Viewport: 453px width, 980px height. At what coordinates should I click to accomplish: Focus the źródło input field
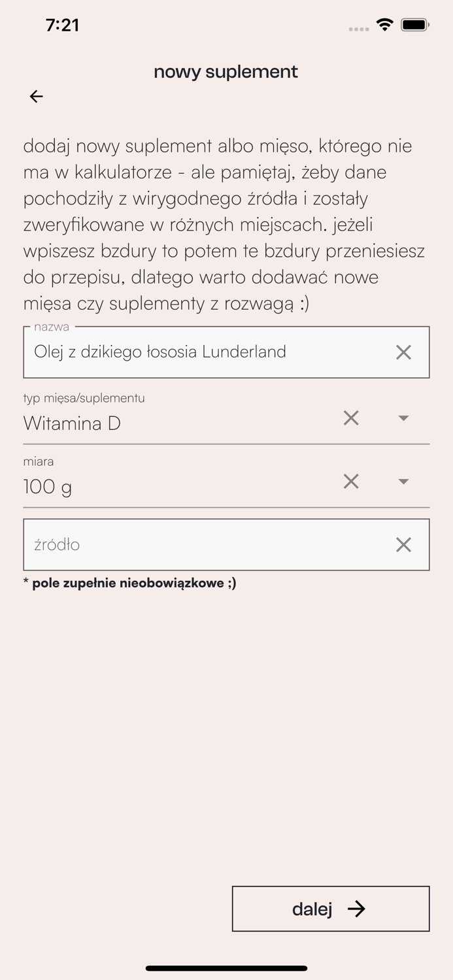point(196,545)
